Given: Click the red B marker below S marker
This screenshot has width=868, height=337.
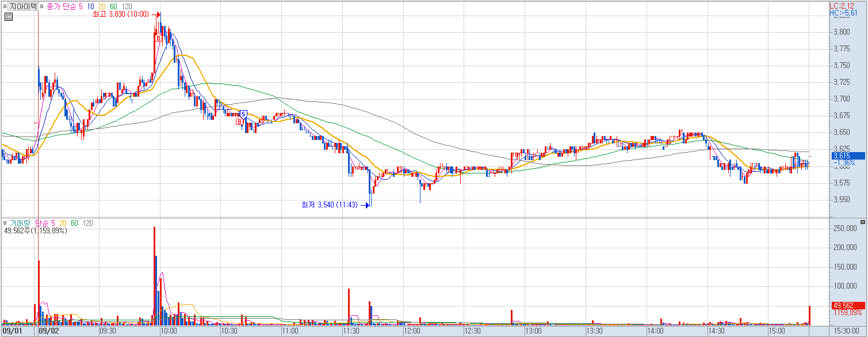Looking at the screenshot, I should tap(239, 122).
